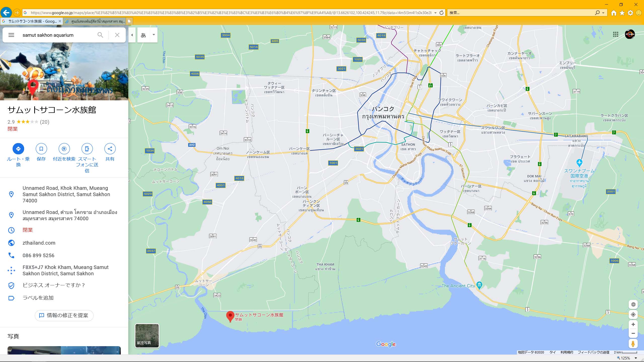The image size is (644, 362).
Task: Toggle globe view button on map
Action: point(633,304)
